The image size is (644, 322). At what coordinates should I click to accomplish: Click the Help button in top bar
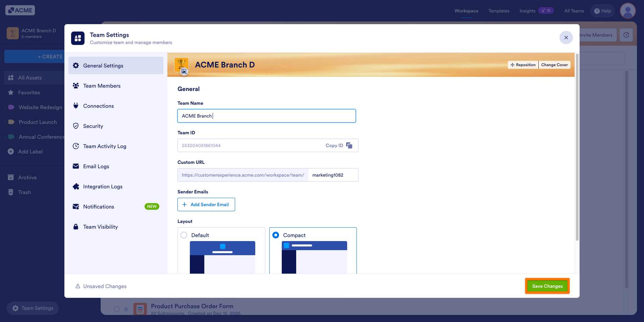(x=602, y=11)
